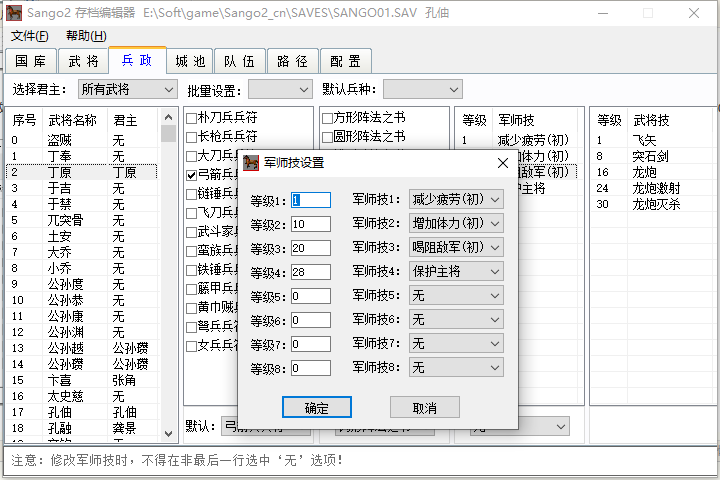Screen dimensions: 720x480
Task: Click the Sango2 app icon in main title bar
Action: 14,12
